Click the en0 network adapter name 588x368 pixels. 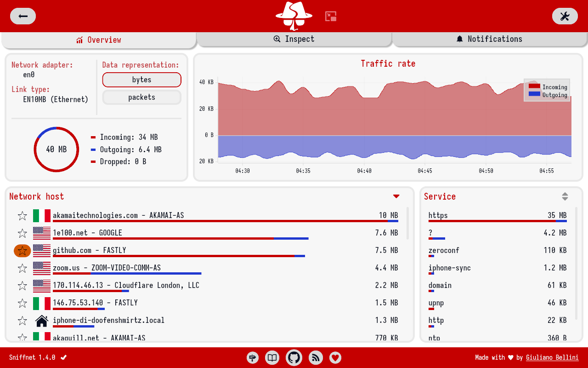click(x=29, y=75)
